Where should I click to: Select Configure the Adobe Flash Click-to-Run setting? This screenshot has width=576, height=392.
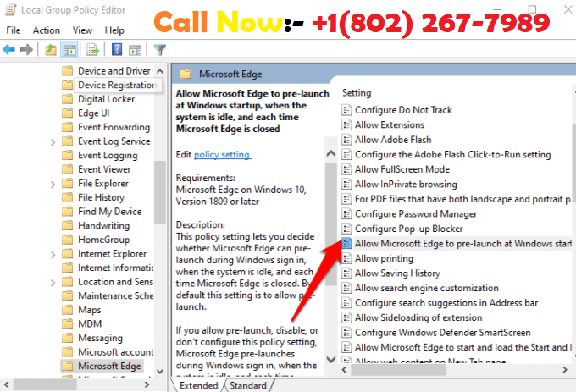click(x=446, y=155)
